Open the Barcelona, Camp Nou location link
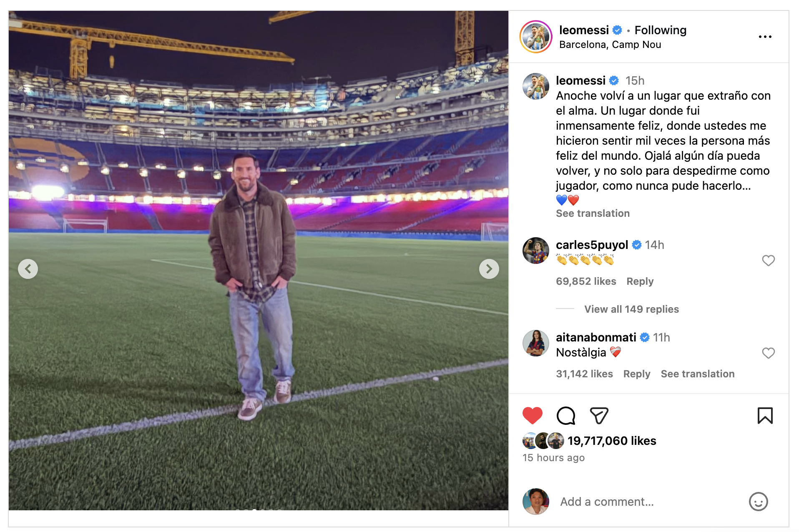The height and width of the screenshot is (532, 799). pos(610,44)
